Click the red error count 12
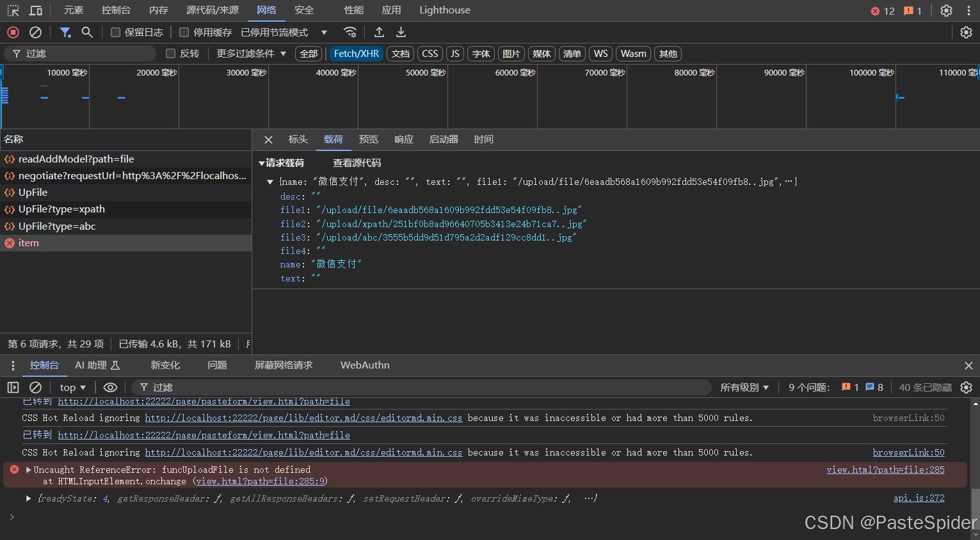Viewport: 980px width, 540px height. (883, 11)
